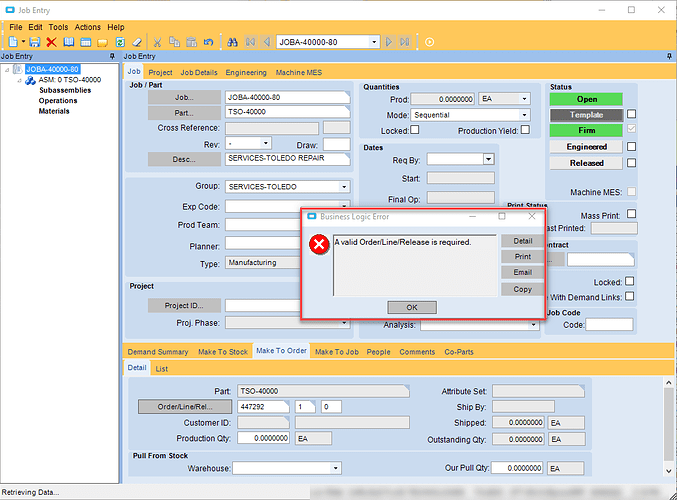Open the JOBA-40000-80 toolbar combo dropdown

[x=374, y=42]
